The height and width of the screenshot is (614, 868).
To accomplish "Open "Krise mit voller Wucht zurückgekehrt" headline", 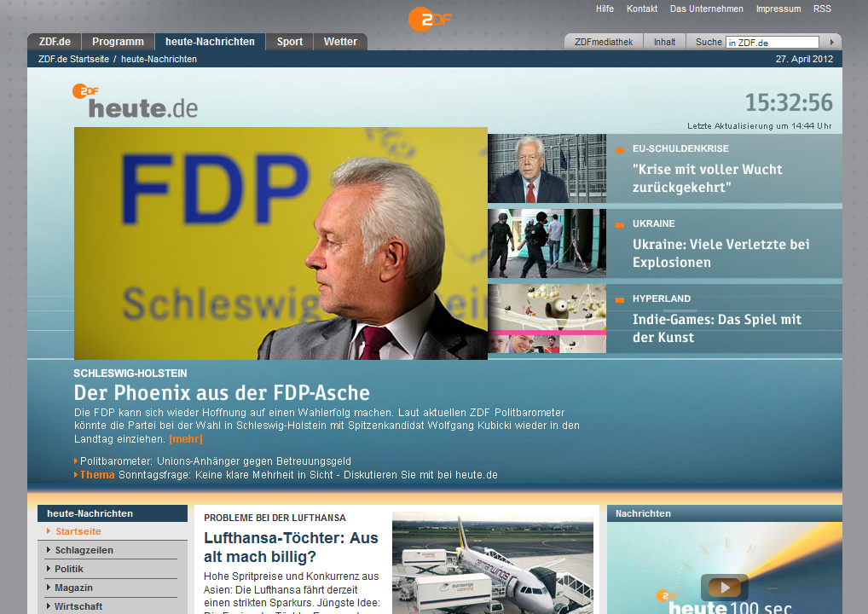I will 708,178.
